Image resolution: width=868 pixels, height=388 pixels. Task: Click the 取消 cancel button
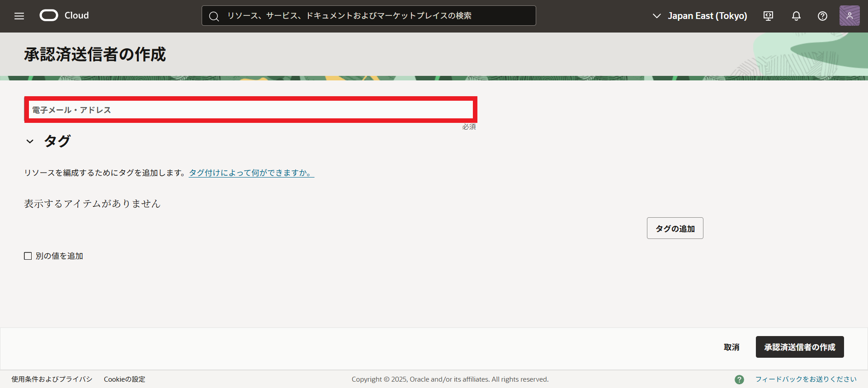(x=731, y=347)
